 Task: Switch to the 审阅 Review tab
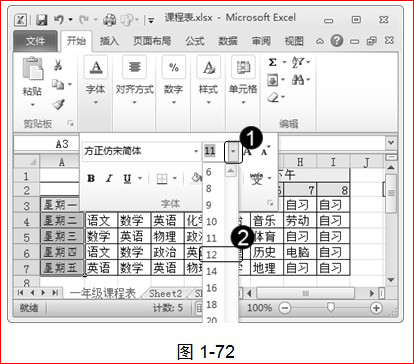261,41
